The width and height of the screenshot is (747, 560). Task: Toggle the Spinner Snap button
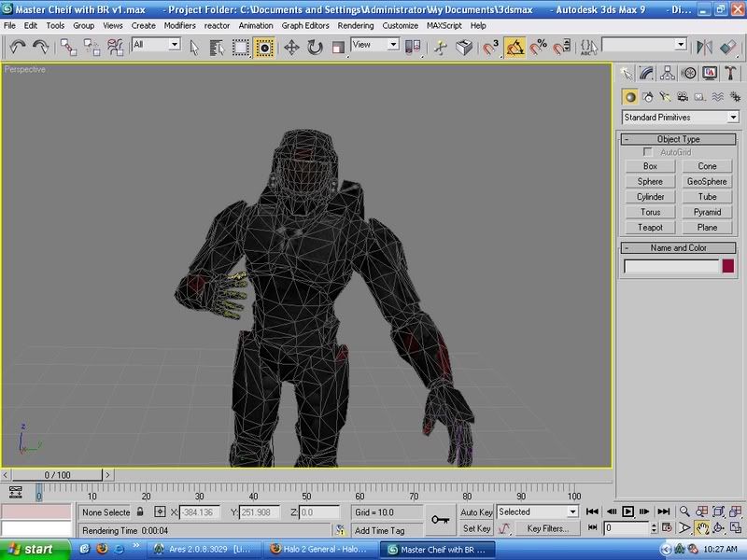click(562, 48)
